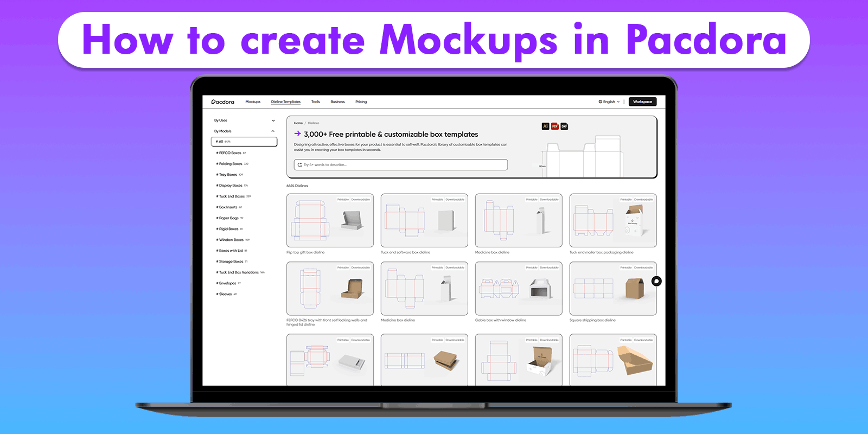Click the Tuck end software box dieline title
This screenshot has height=434, width=868.
coord(405,252)
